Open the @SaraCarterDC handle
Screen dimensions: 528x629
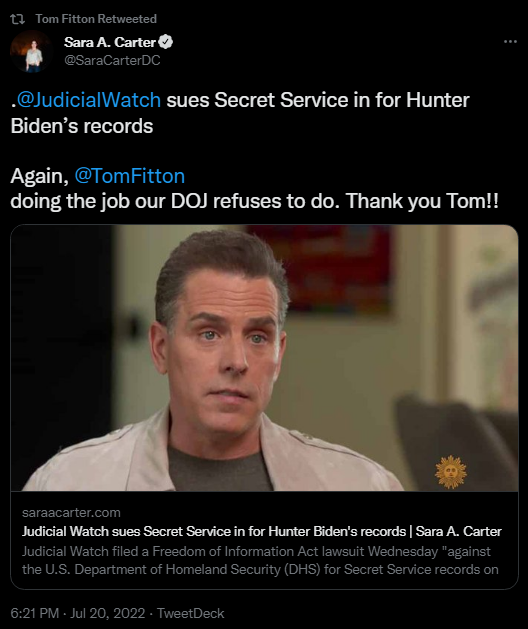[112, 60]
